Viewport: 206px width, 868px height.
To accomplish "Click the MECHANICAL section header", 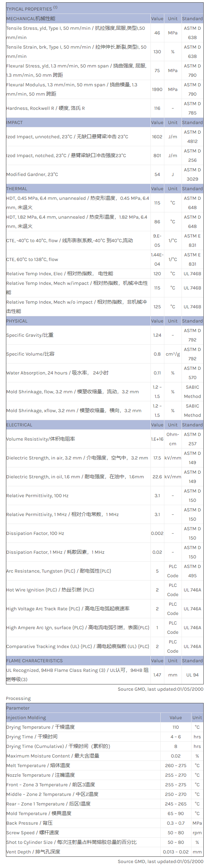I will (31, 19).
